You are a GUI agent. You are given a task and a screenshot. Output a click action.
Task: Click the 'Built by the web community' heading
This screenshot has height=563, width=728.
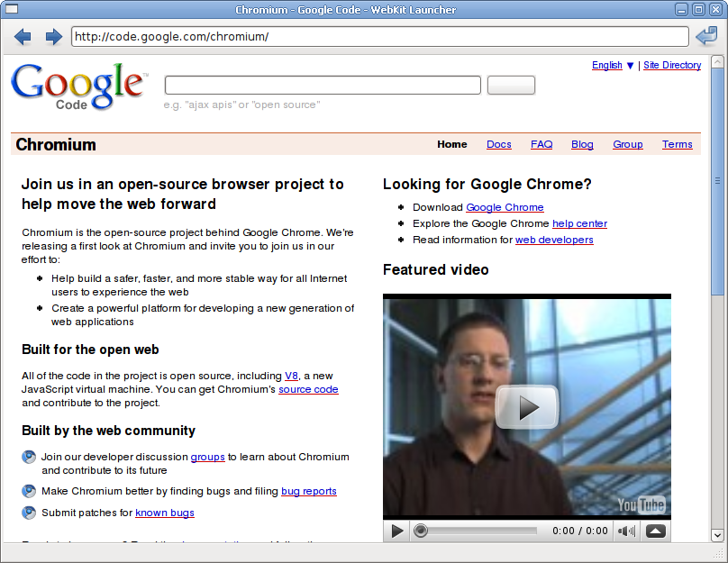coord(108,431)
